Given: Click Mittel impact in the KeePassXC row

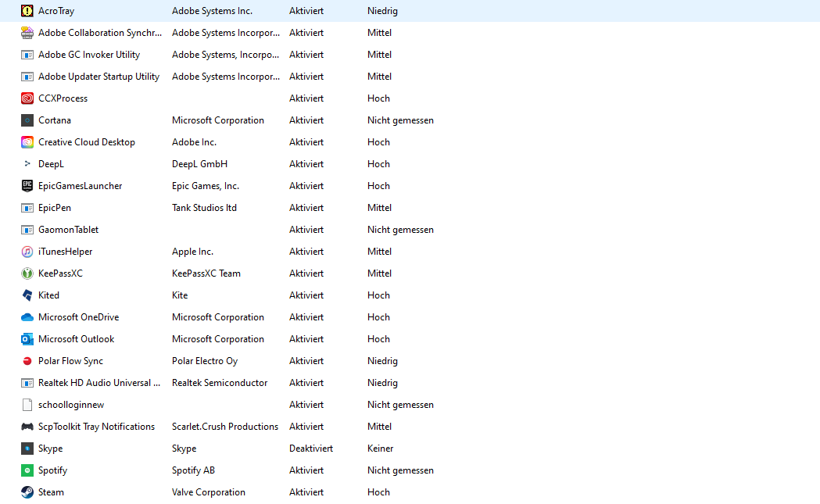Looking at the screenshot, I should [x=380, y=273].
